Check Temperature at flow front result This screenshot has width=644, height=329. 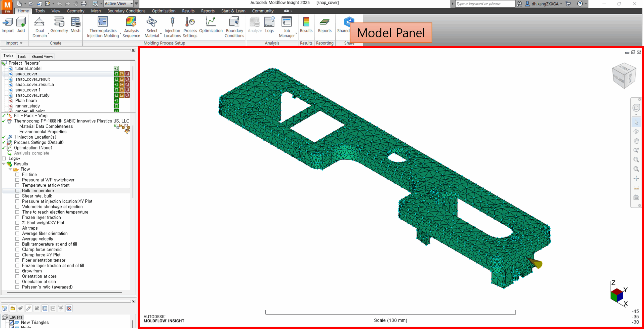(17, 185)
